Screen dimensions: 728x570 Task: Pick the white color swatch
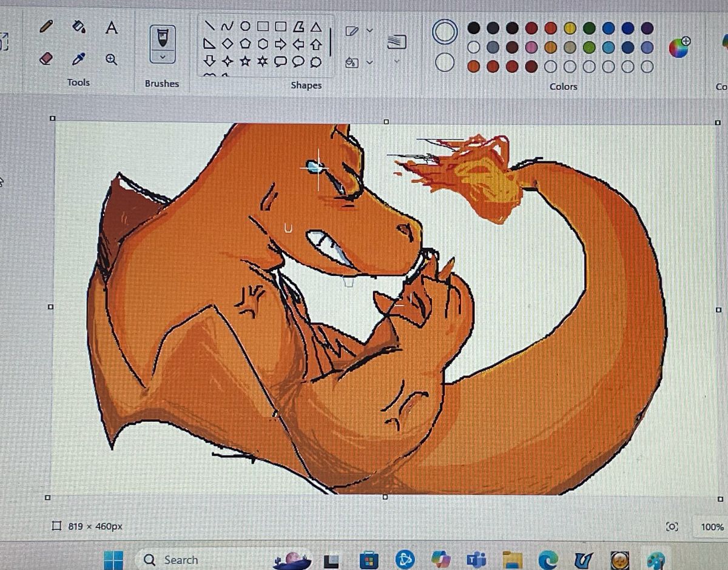click(474, 47)
